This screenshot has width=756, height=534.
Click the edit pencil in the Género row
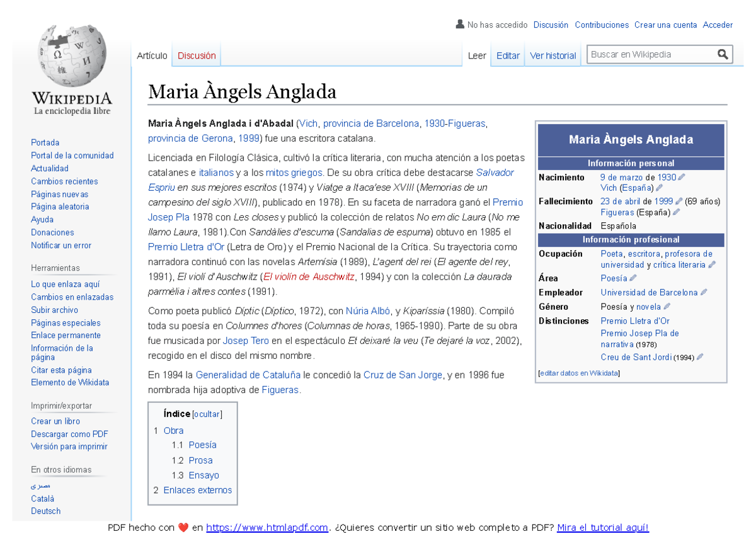(667, 307)
